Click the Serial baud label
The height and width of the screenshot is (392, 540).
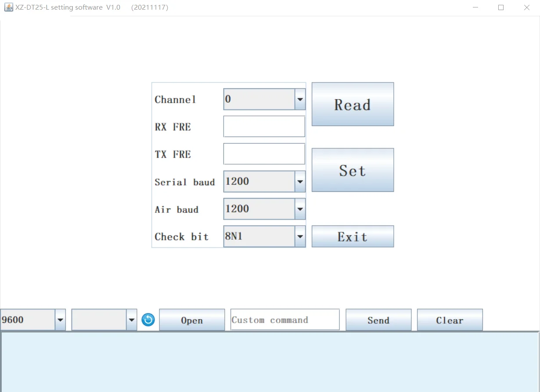184,182
